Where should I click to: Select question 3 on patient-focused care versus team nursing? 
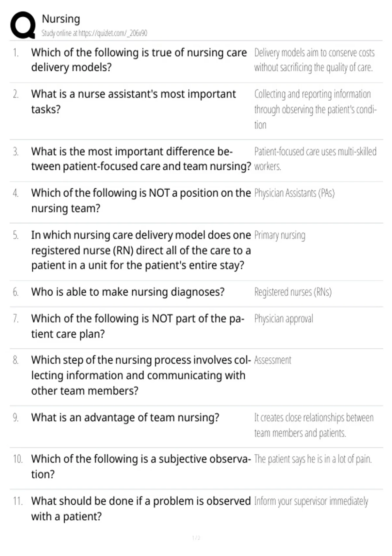[141, 159]
